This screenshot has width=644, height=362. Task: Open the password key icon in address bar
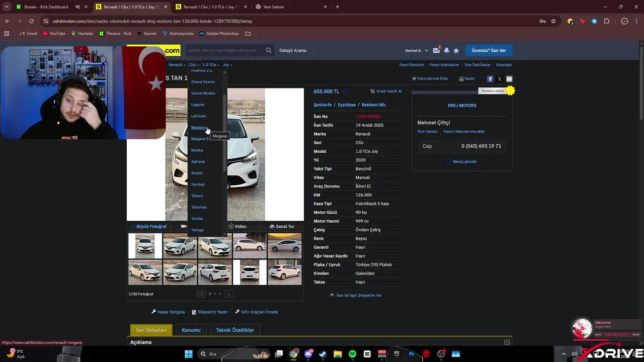[542, 21]
